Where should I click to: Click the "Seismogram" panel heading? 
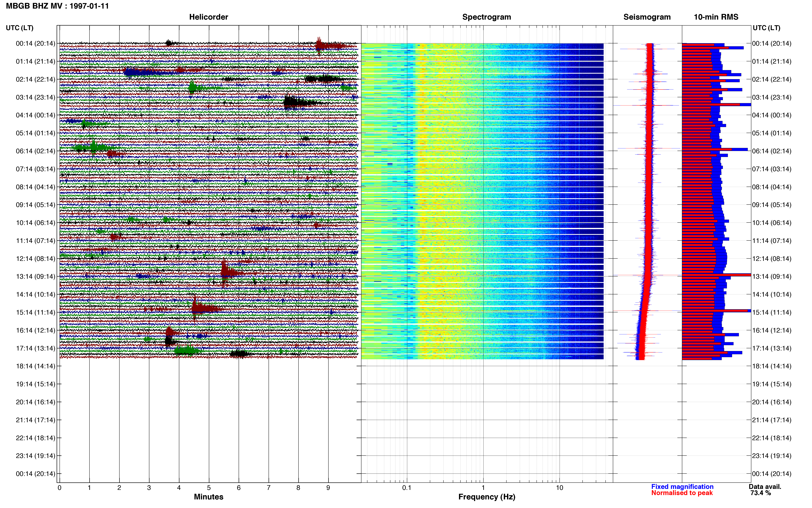647,17
